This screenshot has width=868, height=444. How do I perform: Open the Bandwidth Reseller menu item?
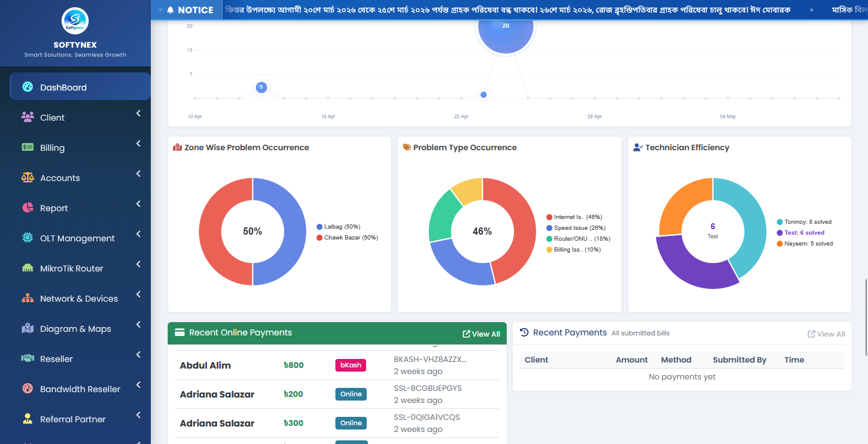pyautogui.click(x=80, y=388)
